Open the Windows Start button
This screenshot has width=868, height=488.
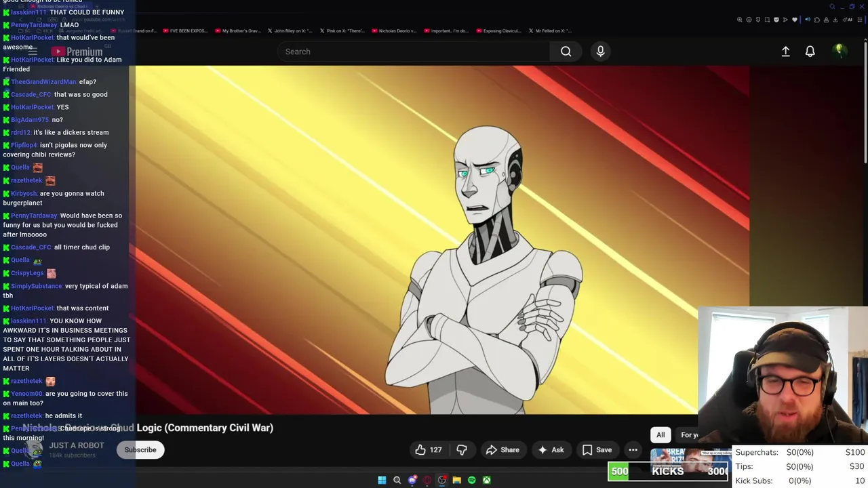pyautogui.click(x=382, y=480)
